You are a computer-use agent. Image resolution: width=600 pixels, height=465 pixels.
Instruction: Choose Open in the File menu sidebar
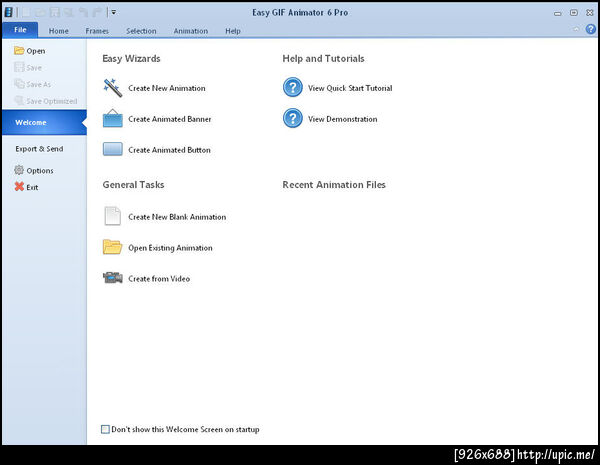[29, 51]
